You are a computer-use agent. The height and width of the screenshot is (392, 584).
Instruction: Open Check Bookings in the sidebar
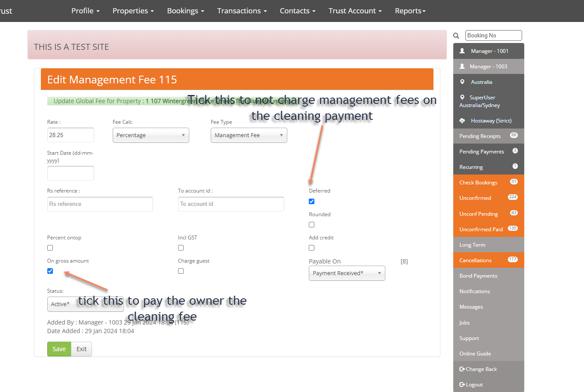(478, 183)
